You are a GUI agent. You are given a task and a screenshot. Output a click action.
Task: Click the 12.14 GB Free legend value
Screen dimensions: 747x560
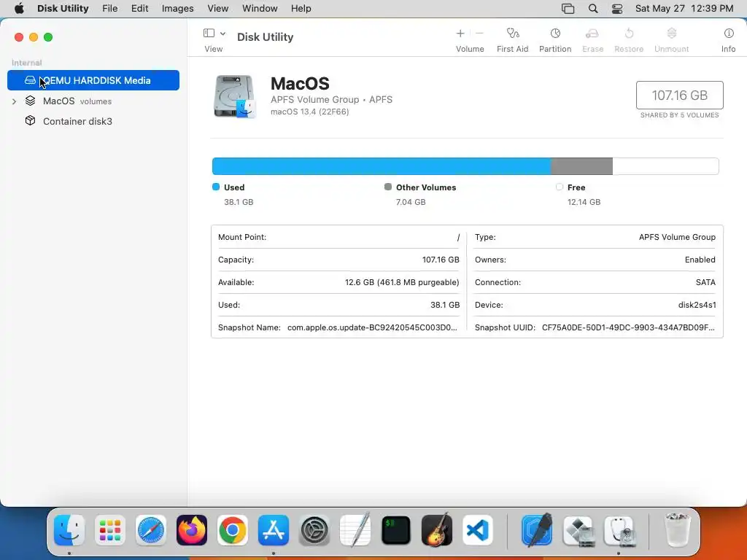tap(584, 202)
